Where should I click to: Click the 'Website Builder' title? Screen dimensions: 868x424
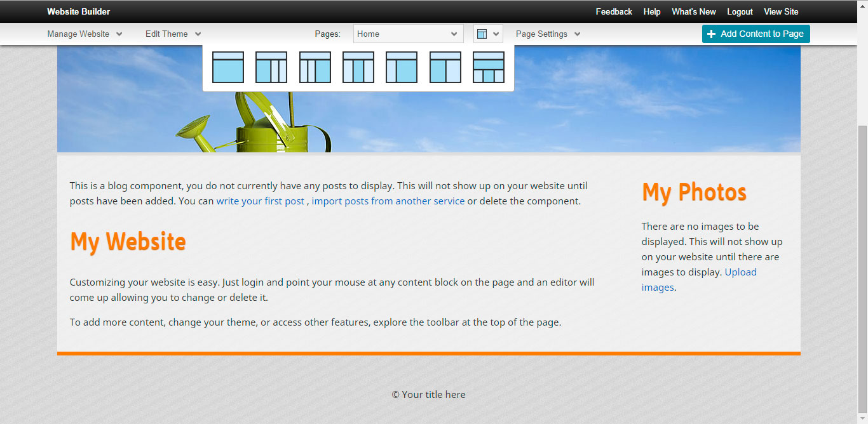click(78, 12)
